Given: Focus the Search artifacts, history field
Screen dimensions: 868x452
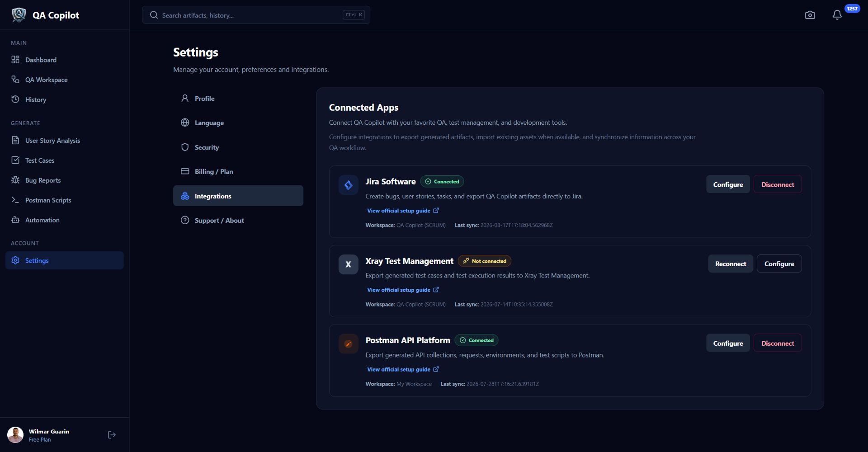Looking at the screenshot, I should pos(256,15).
